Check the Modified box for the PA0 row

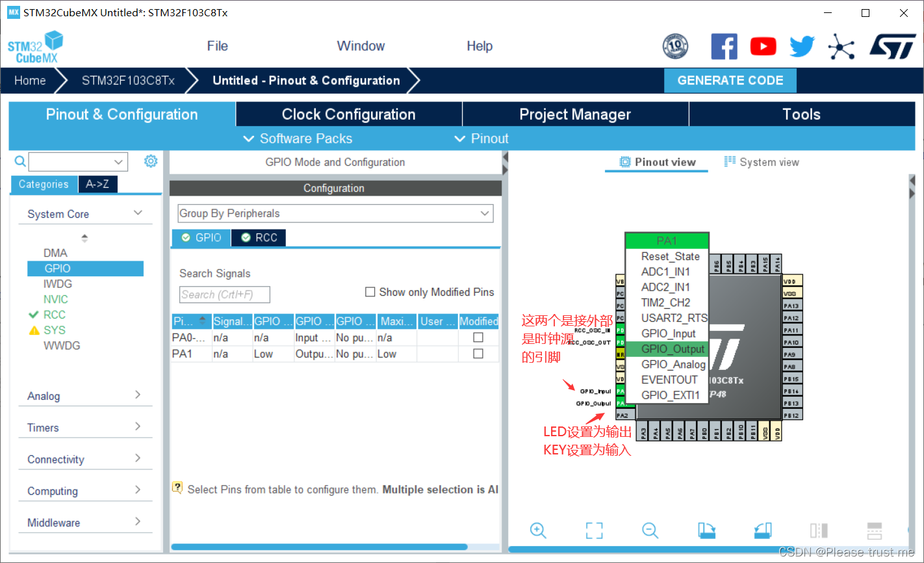pyautogui.click(x=478, y=337)
